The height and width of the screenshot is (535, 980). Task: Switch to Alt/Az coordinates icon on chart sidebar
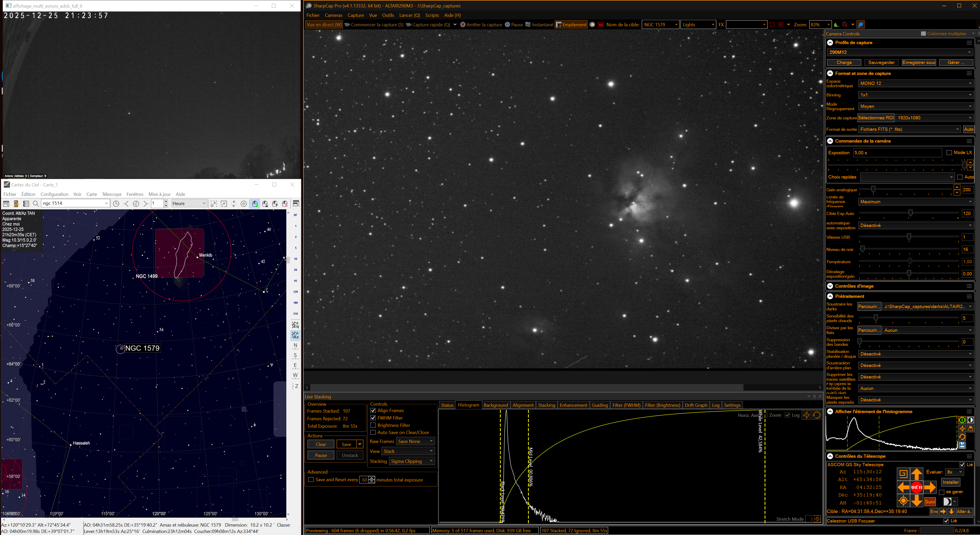pyautogui.click(x=295, y=335)
